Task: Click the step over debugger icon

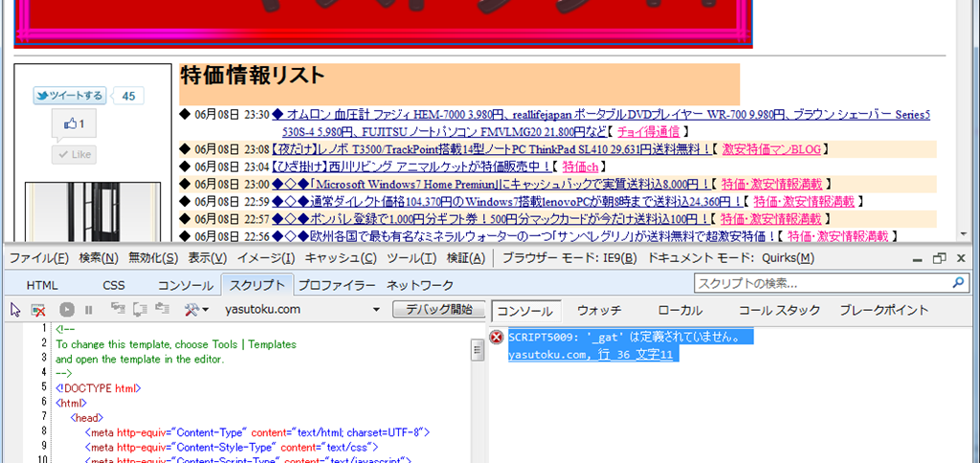Action: click(140, 309)
